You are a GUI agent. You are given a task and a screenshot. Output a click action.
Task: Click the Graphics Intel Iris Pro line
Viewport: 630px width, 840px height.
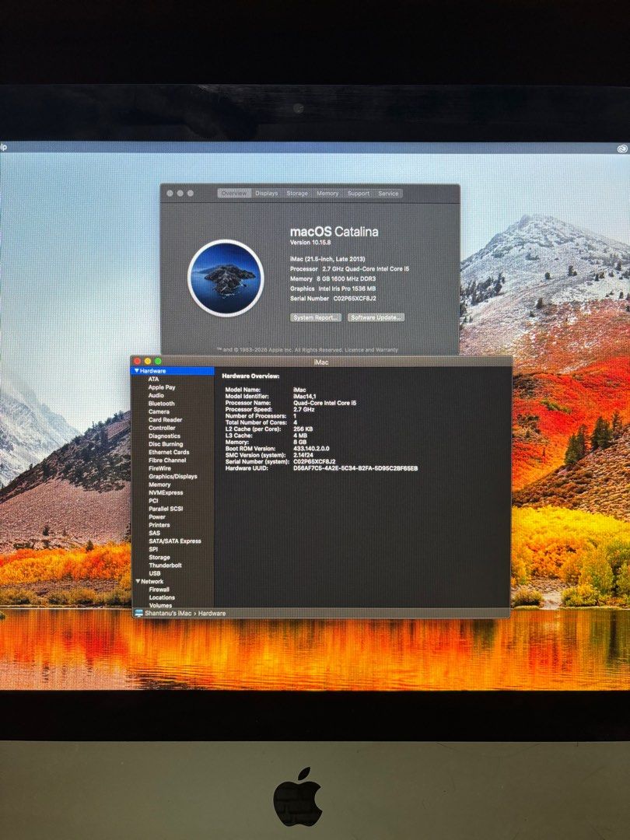tap(333, 289)
